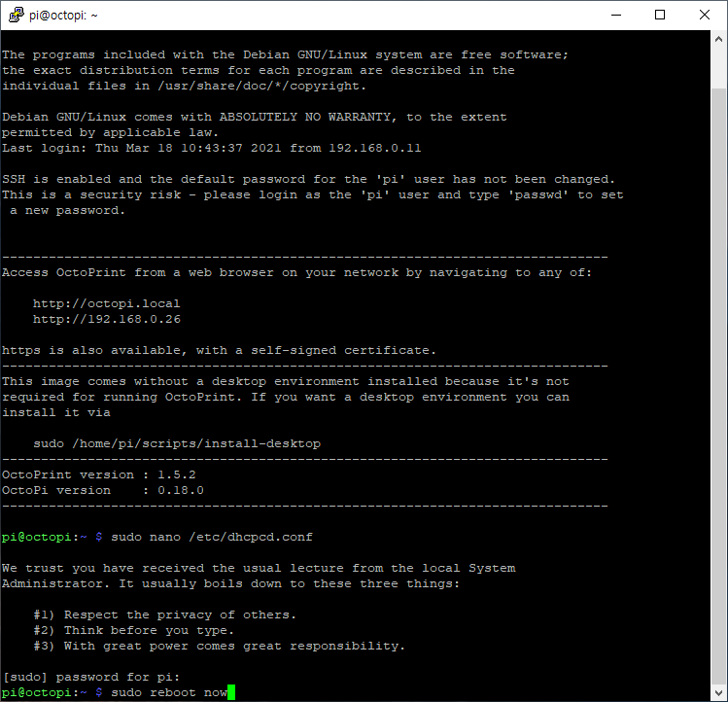Click the scrollbar down arrow

(718, 692)
